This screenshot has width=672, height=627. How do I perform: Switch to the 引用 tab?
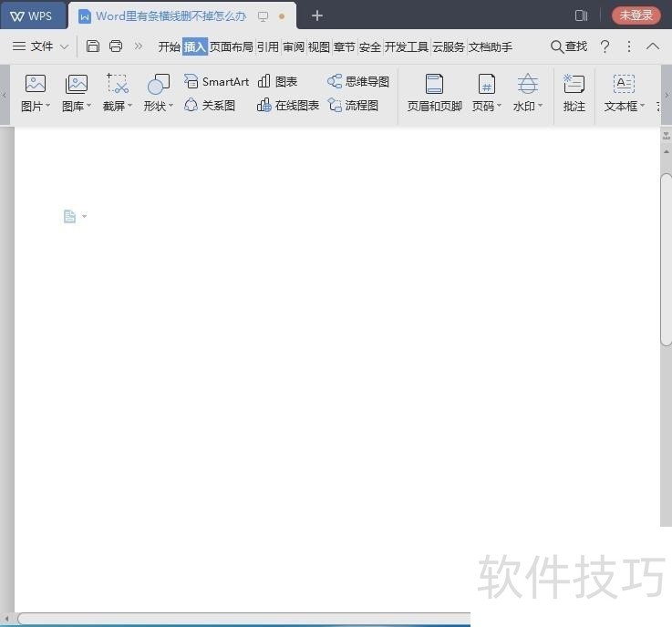(268, 46)
